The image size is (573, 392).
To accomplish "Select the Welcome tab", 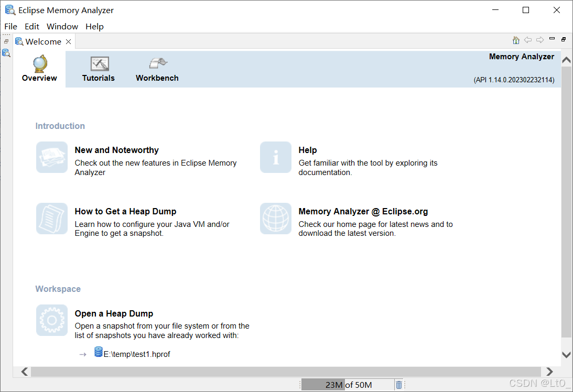I will click(43, 41).
